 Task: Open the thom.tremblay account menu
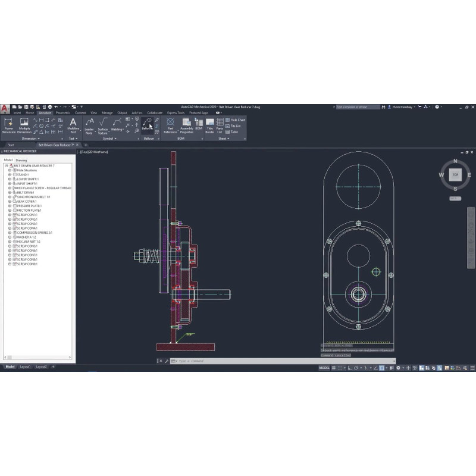point(403,107)
